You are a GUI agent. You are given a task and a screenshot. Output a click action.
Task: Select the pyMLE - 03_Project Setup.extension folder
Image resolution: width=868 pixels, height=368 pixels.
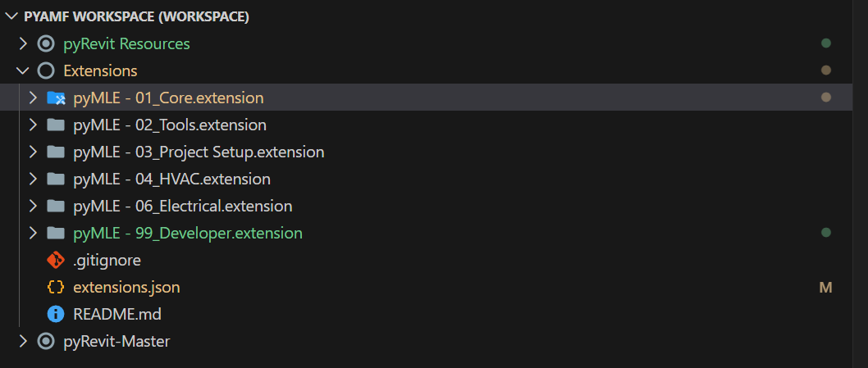point(198,152)
